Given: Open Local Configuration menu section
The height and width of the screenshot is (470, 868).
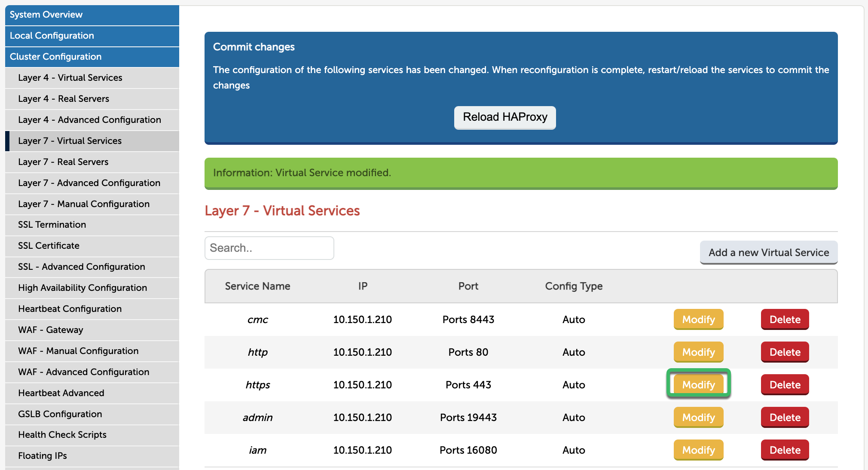Looking at the screenshot, I should (92, 36).
